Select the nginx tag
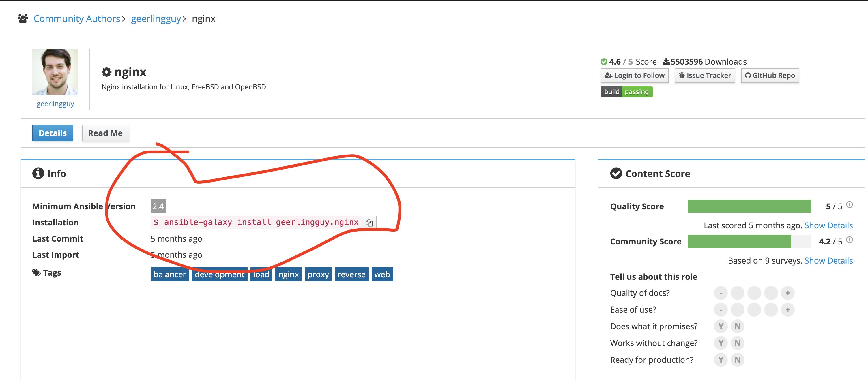Screen dimensions: 868x380 pos(289,274)
